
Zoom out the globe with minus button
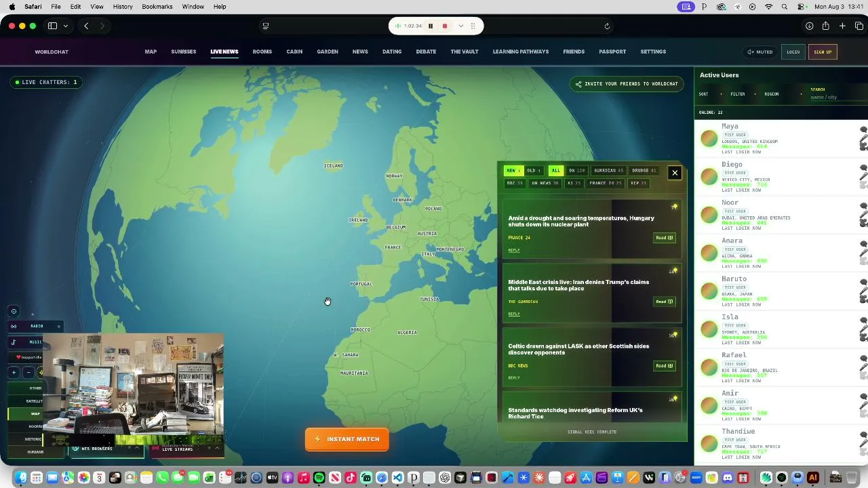28,372
